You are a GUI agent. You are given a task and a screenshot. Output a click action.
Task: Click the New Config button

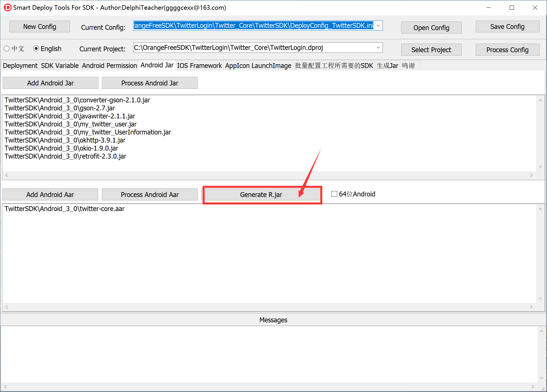tap(40, 27)
